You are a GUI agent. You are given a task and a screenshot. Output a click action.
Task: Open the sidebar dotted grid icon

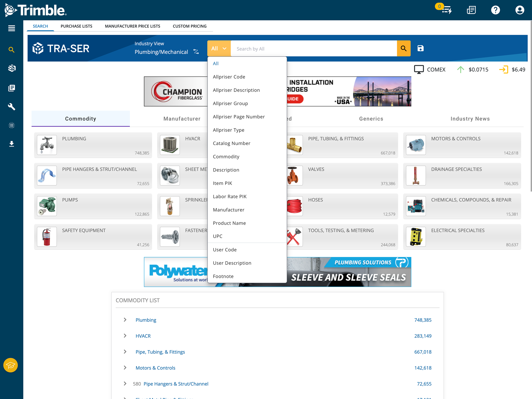[x=12, y=125]
